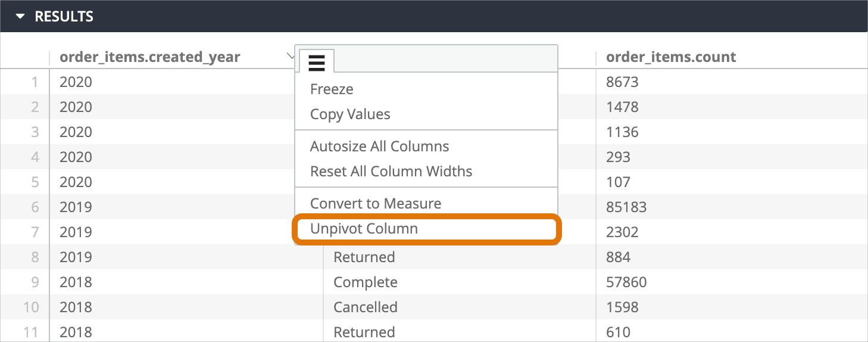Viewport: 868px width, 342px height.
Task: Click the order_items.created_year column header
Action: tap(150, 57)
